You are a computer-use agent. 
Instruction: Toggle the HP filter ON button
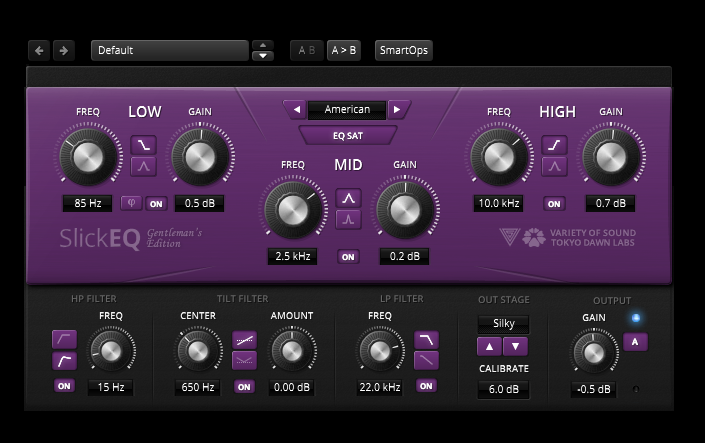pos(64,386)
